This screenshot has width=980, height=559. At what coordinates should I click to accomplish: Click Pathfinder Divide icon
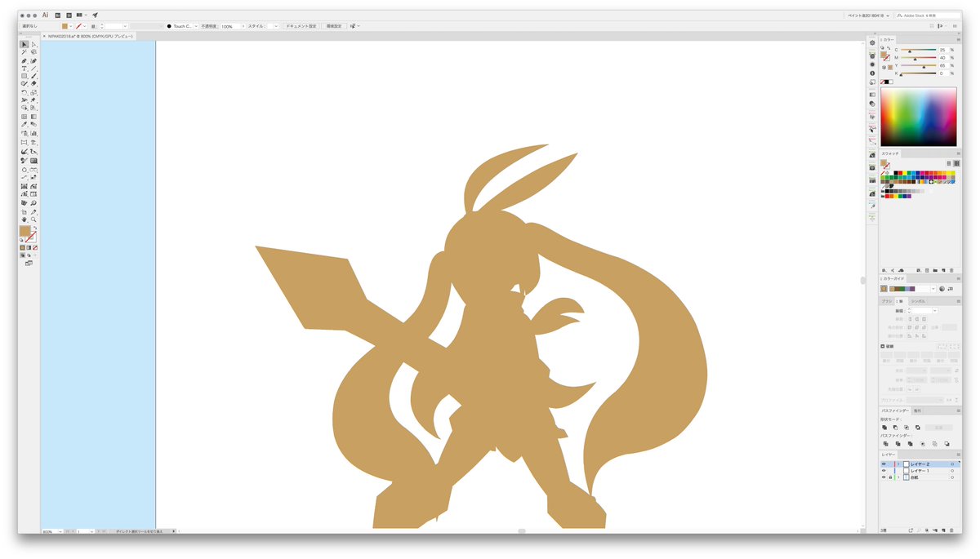tap(886, 443)
